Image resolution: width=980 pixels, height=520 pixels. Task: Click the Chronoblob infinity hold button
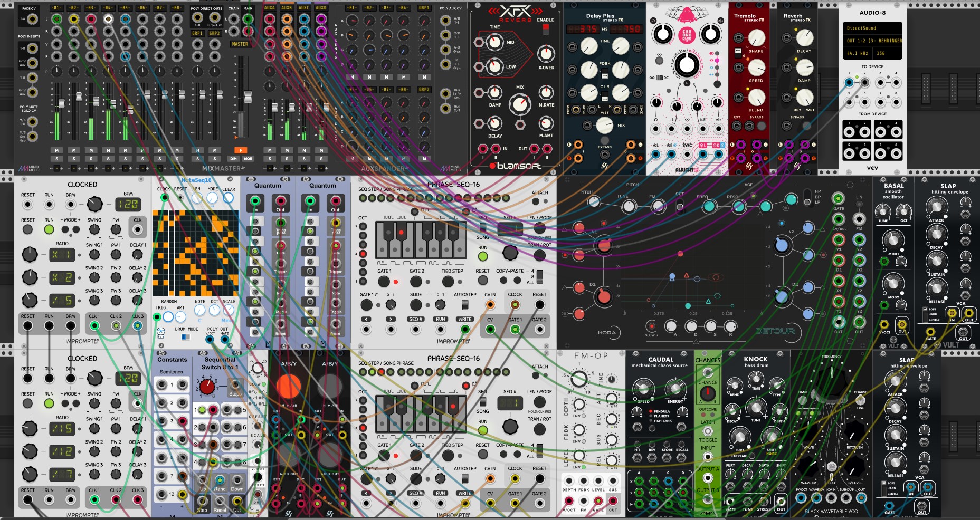pyautogui.click(x=659, y=61)
